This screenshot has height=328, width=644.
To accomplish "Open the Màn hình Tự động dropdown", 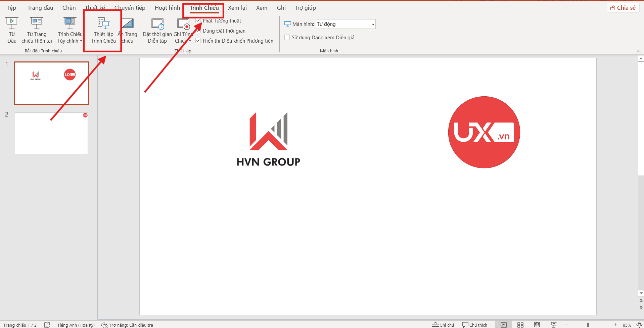I will point(373,24).
